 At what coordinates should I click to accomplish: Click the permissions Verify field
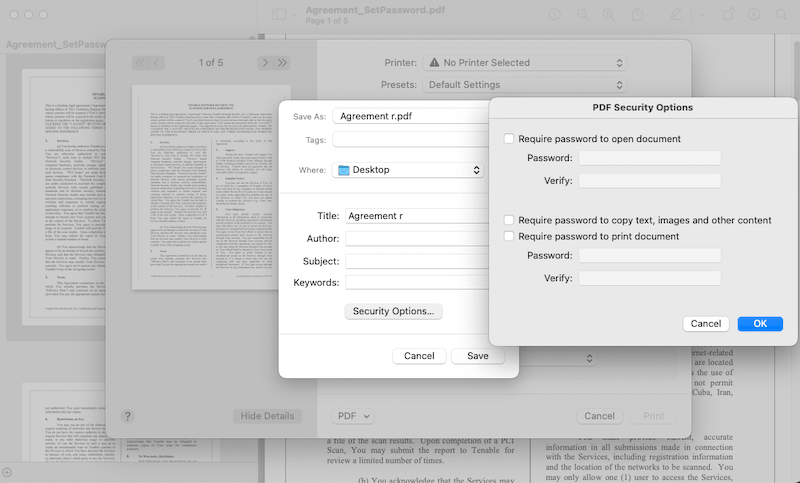coord(649,278)
